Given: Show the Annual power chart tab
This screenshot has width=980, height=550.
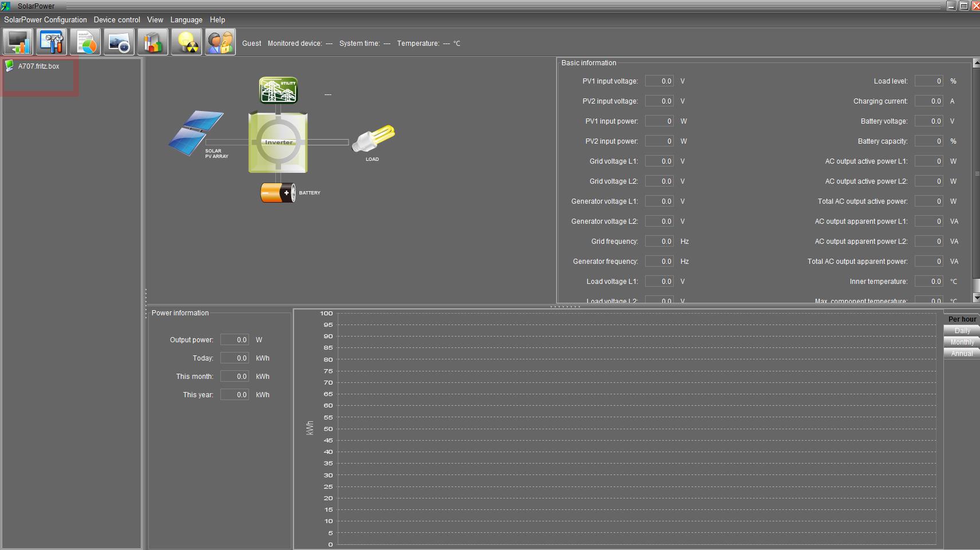Looking at the screenshot, I should (x=962, y=354).
